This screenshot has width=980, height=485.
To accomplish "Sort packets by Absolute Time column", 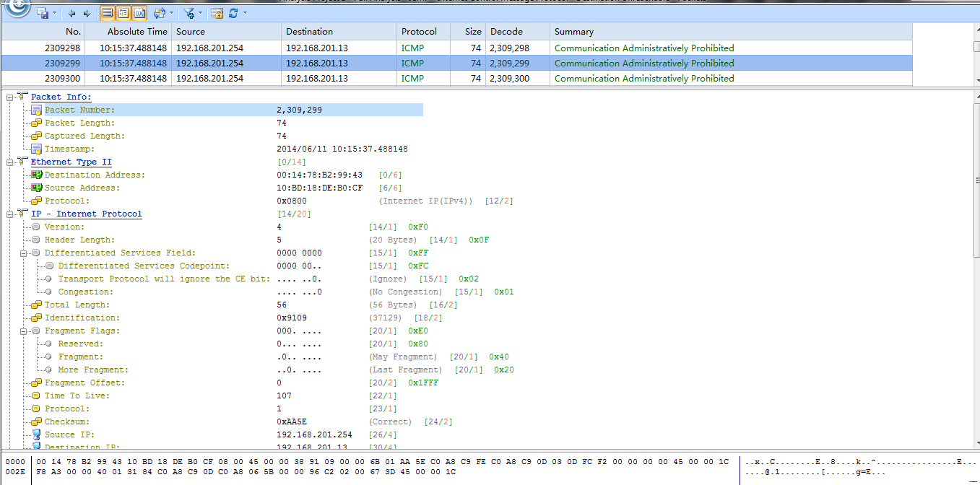I will (x=137, y=32).
